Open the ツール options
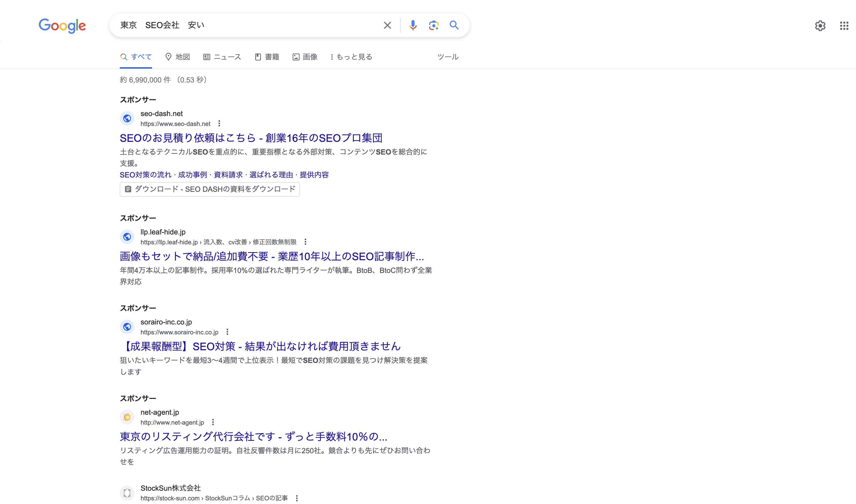The height and width of the screenshot is (504, 856). pyautogui.click(x=448, y=57)
